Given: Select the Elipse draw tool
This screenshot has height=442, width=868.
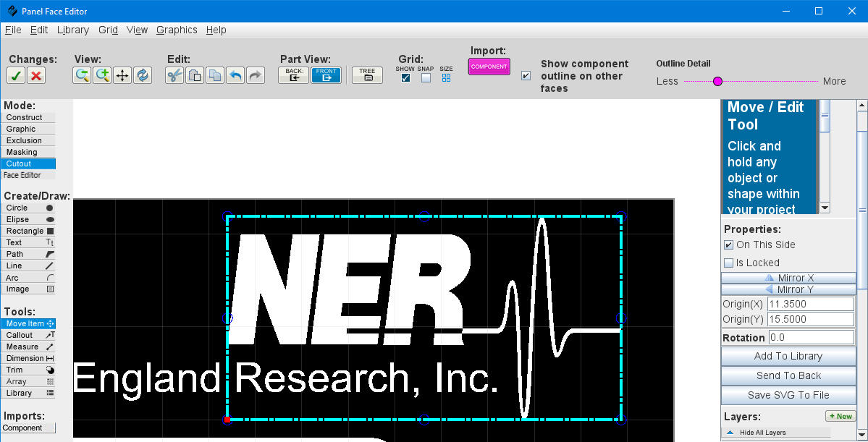Looking at the screenshot, I should [28, 220].
